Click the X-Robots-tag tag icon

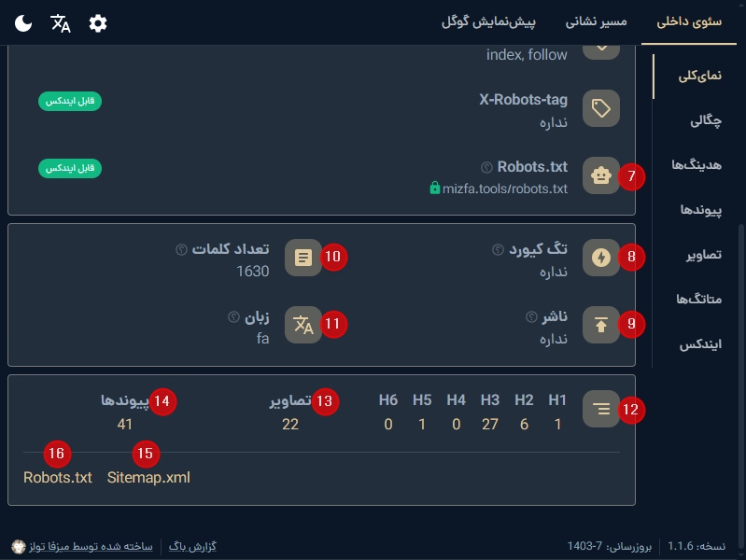click(601, 109)
